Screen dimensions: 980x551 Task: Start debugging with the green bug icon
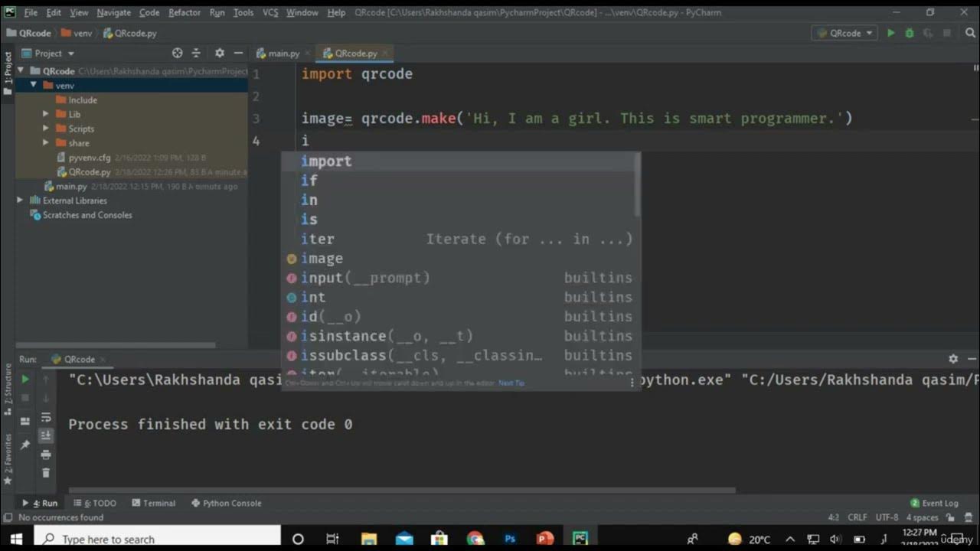(910, 33)
